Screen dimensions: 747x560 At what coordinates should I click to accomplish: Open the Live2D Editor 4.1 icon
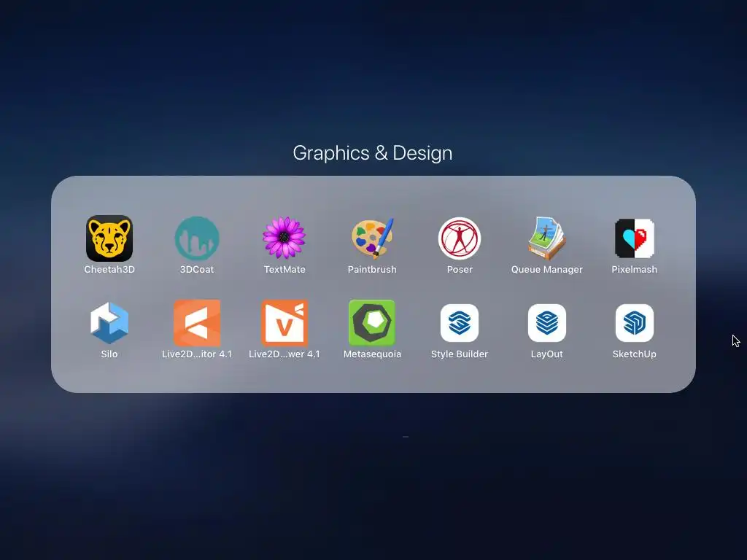[x=197, y=323]
